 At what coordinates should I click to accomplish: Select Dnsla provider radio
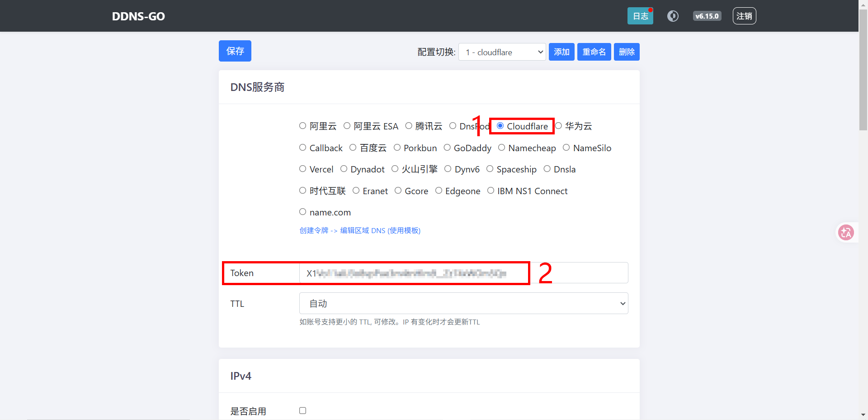(x=547, y=169)
